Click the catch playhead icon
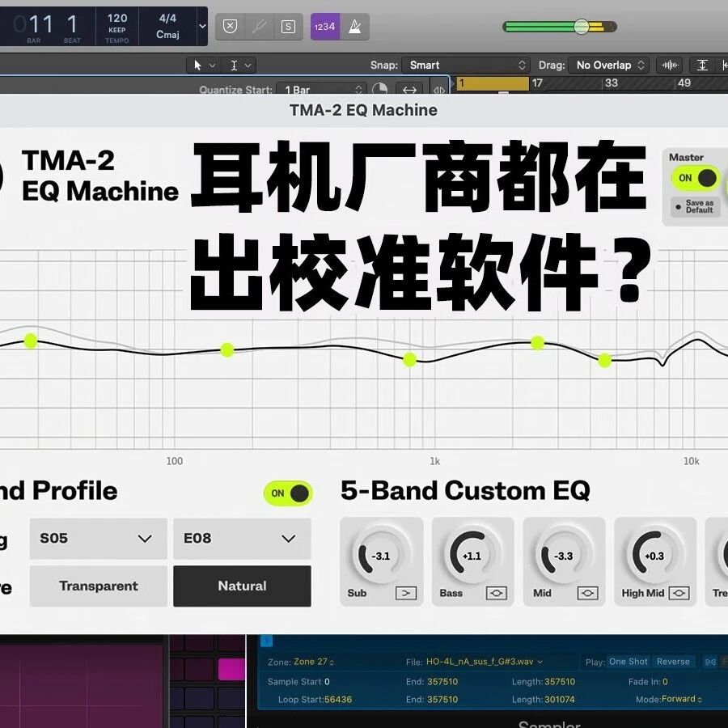 click(438, 89)
